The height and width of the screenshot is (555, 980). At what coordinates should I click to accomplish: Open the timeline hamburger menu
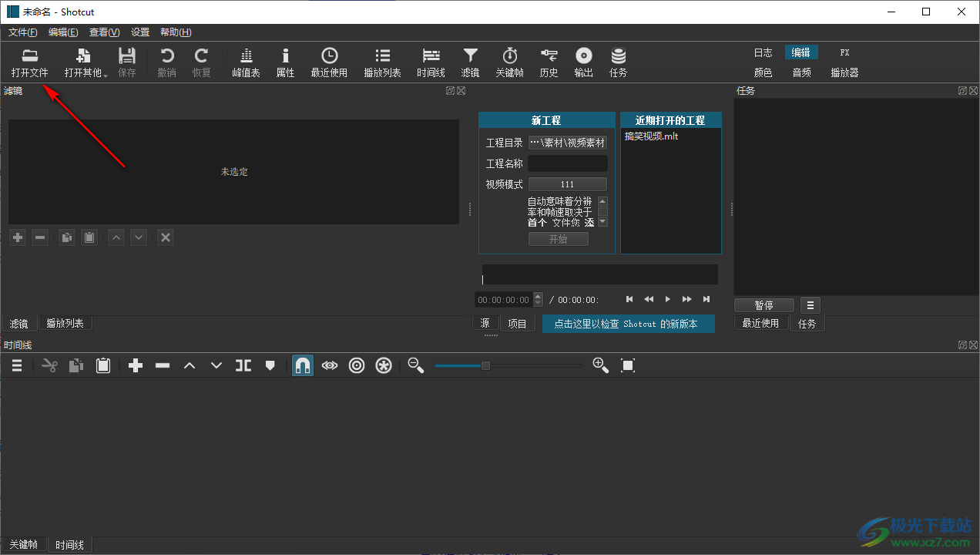[17, 365]
